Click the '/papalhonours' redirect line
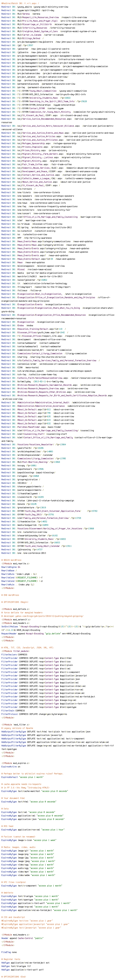The image size is (117, 980). coord(22,469)
